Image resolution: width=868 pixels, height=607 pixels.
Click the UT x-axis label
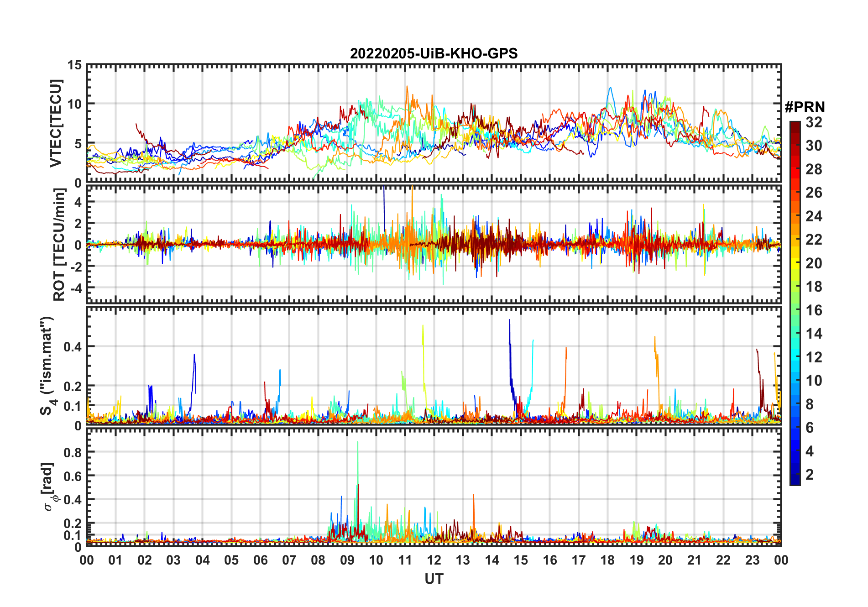click(434, 579)
